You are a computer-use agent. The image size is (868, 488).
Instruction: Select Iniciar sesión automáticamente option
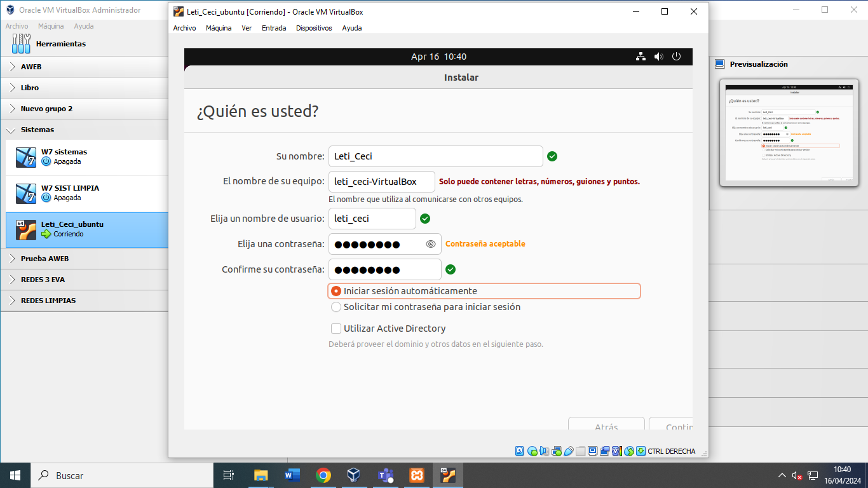pyautogui.click(x=336, y=291)
